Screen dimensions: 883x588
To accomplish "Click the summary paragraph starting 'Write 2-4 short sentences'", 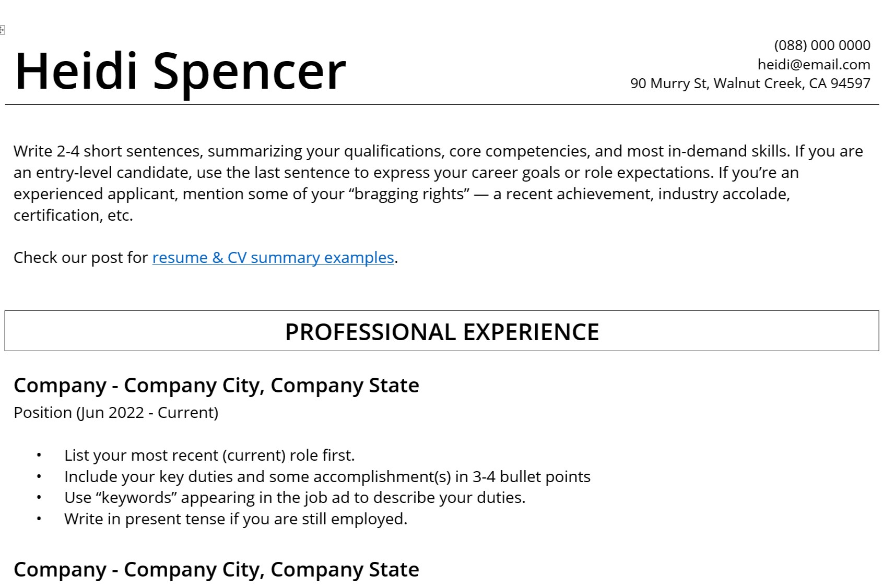I will click(438, 183).
